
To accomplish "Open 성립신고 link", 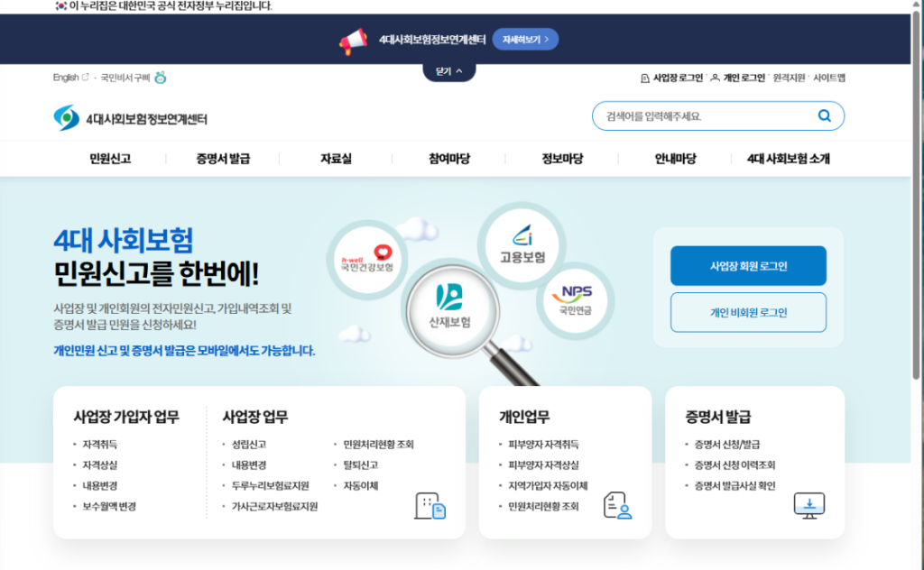I will tap(249, 444).
